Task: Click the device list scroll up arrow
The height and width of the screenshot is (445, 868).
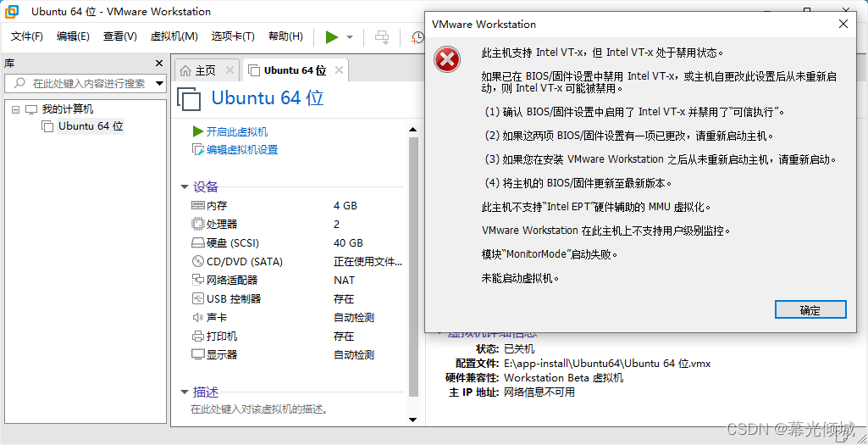Action: [x=412, y=130]
